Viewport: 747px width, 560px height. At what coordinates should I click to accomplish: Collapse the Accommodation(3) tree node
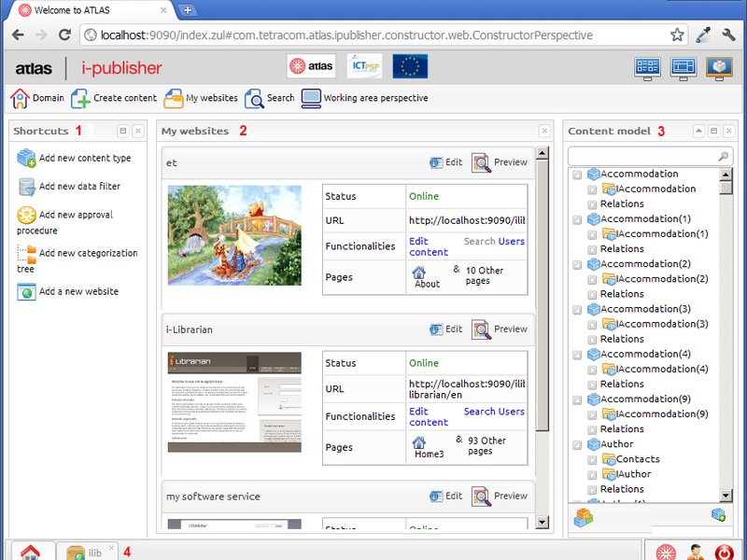click(x=577, y=310)
